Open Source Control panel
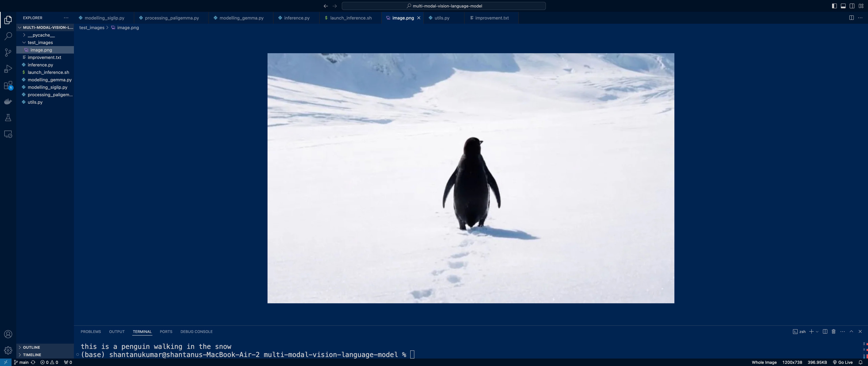868x366 pixels. 8,53
